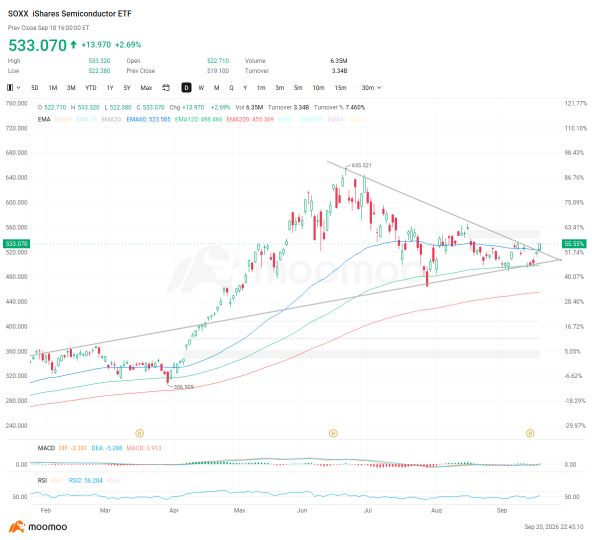Select the YTD time range
The image size is (592, 540).
91,88
